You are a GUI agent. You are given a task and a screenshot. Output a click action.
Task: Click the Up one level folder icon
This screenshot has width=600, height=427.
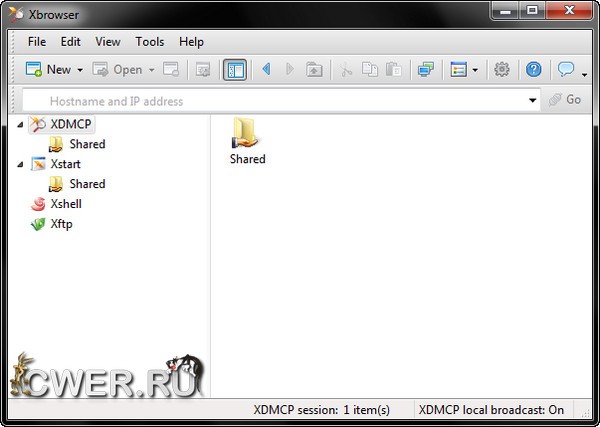tap(314, 70)
